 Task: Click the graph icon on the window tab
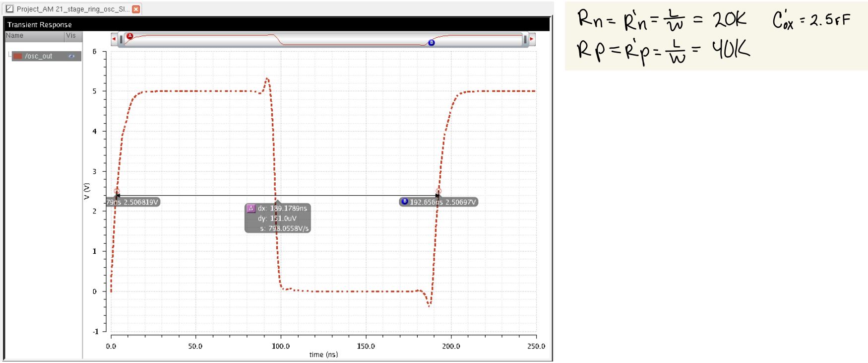tap(9, 9)
